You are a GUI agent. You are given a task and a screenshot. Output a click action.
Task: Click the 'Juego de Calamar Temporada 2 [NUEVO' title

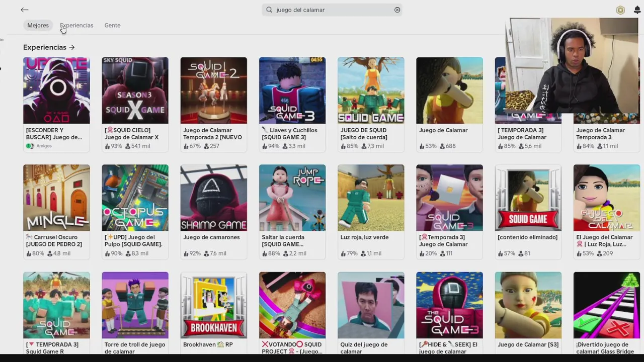[x=212, y=134]
